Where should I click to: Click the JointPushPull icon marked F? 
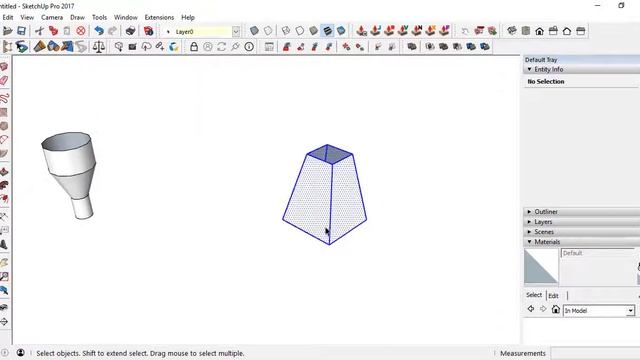click(x=444, y=31)
